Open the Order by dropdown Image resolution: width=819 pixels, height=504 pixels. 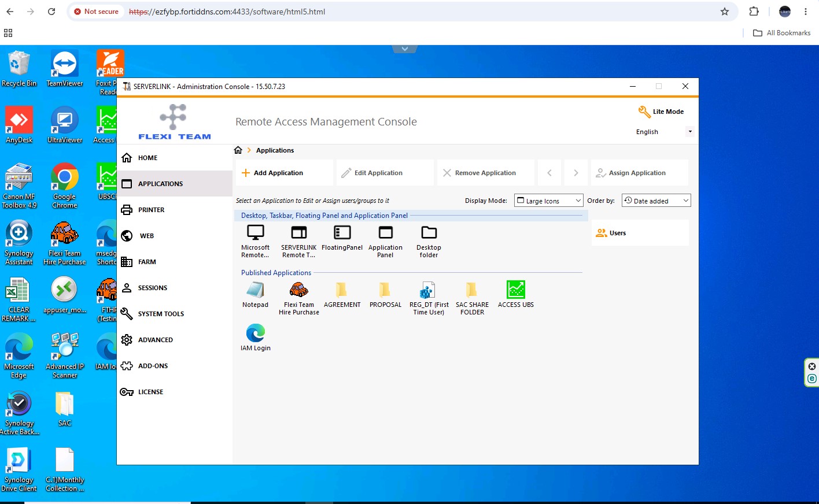pyautogui.click(x=656, y=201)
